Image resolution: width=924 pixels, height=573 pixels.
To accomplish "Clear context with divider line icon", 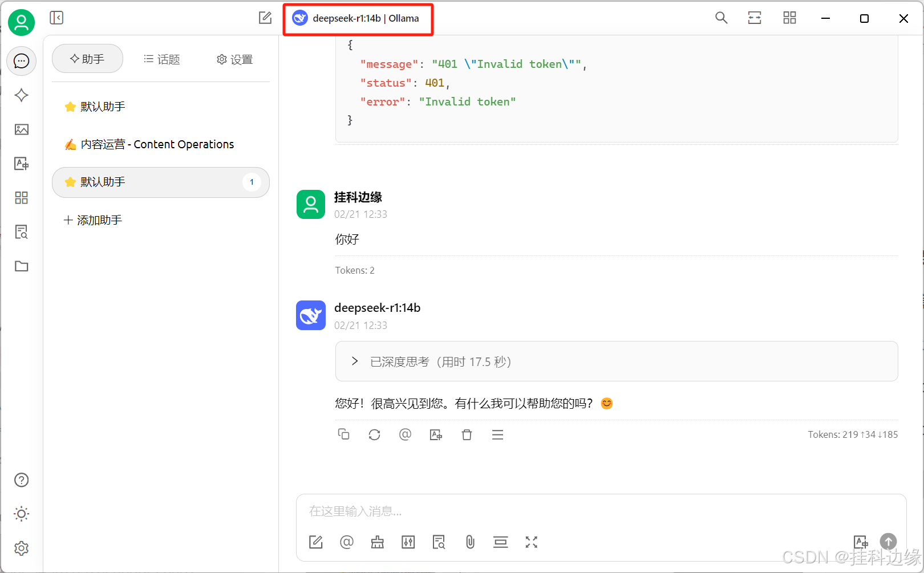I will click(501, 542).
